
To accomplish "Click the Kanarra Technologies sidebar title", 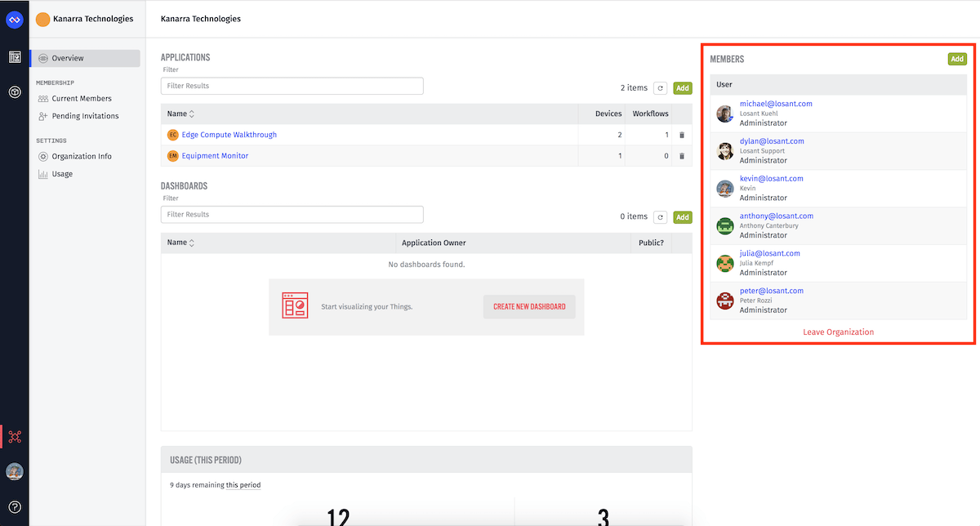I will (93, 19).
